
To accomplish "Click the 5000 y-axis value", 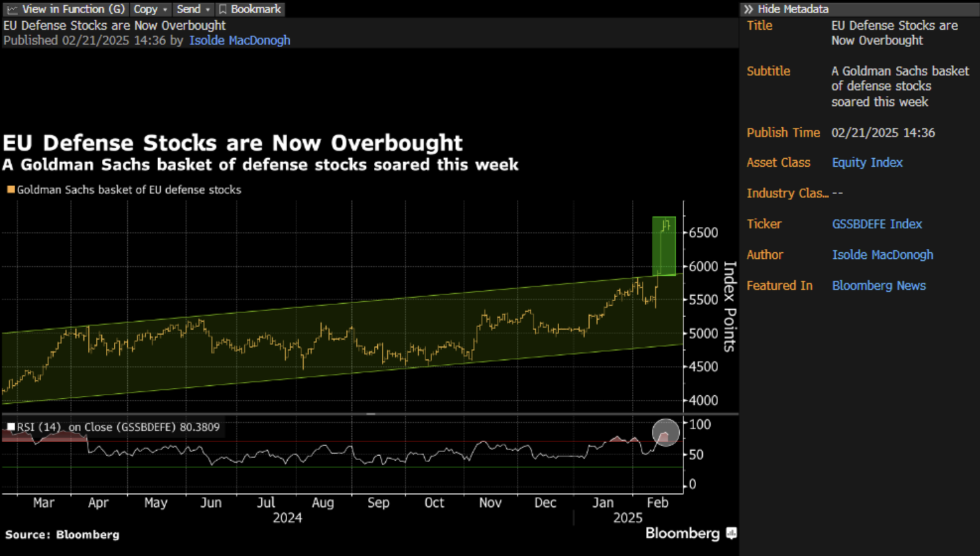I will tap(703, 334).
